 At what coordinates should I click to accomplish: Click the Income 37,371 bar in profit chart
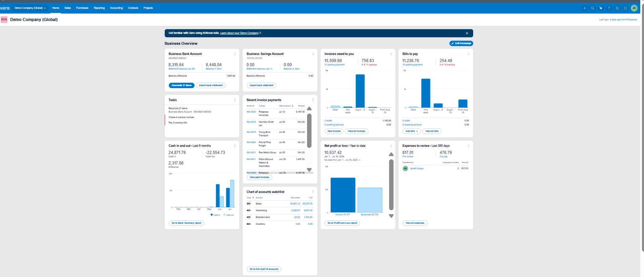click(343, 195)
